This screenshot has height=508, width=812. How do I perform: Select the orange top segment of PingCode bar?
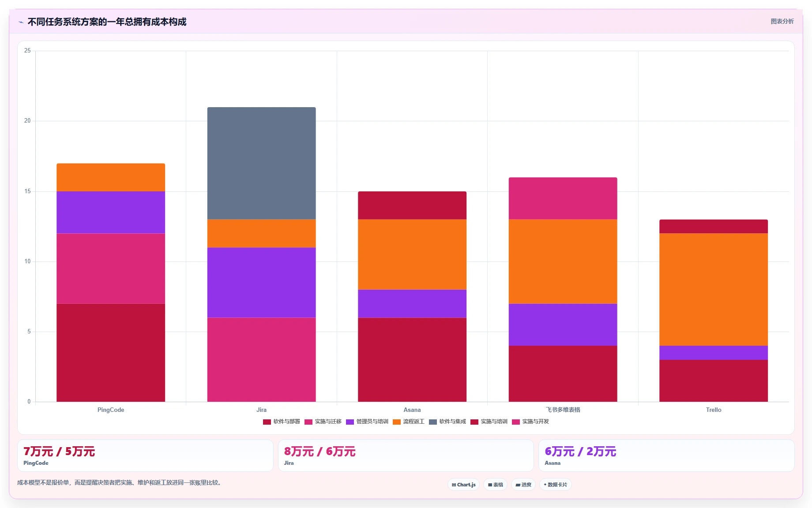click(x=111, y=178)
